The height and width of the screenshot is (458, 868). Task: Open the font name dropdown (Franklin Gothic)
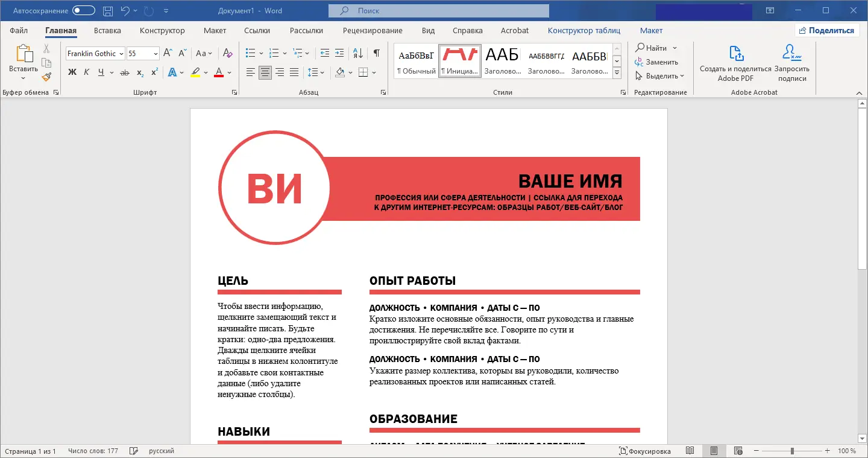(x=121, y=54)
